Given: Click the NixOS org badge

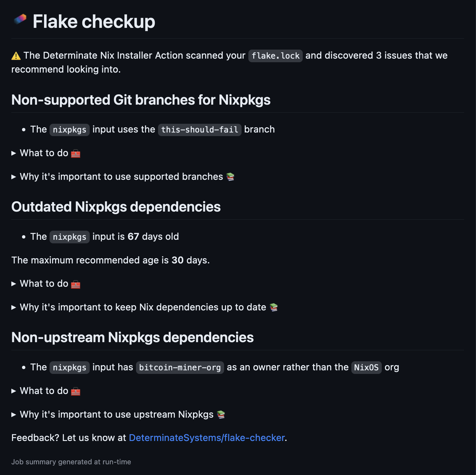Looking at the screenshot, I should tap(366, 367).
